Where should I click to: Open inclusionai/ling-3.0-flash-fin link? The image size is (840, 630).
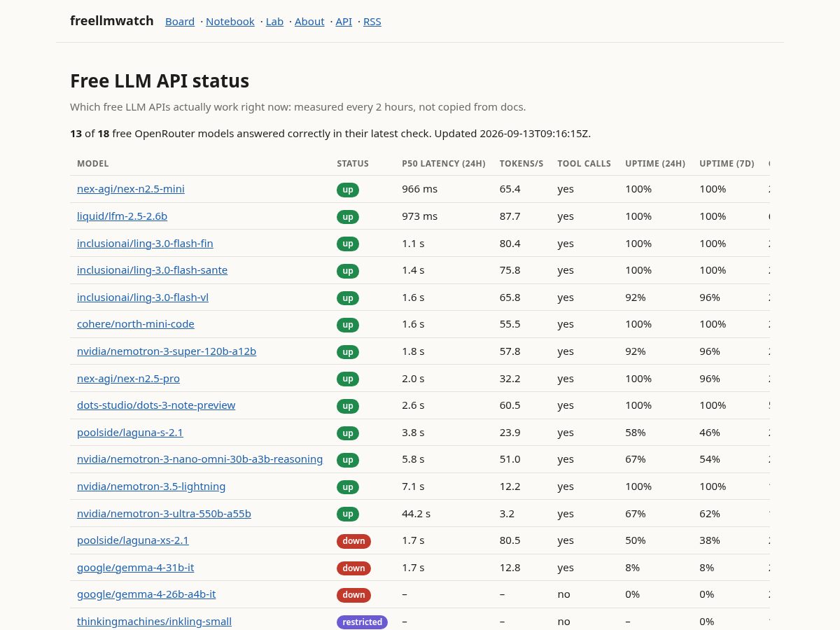(x=145, y=244)
